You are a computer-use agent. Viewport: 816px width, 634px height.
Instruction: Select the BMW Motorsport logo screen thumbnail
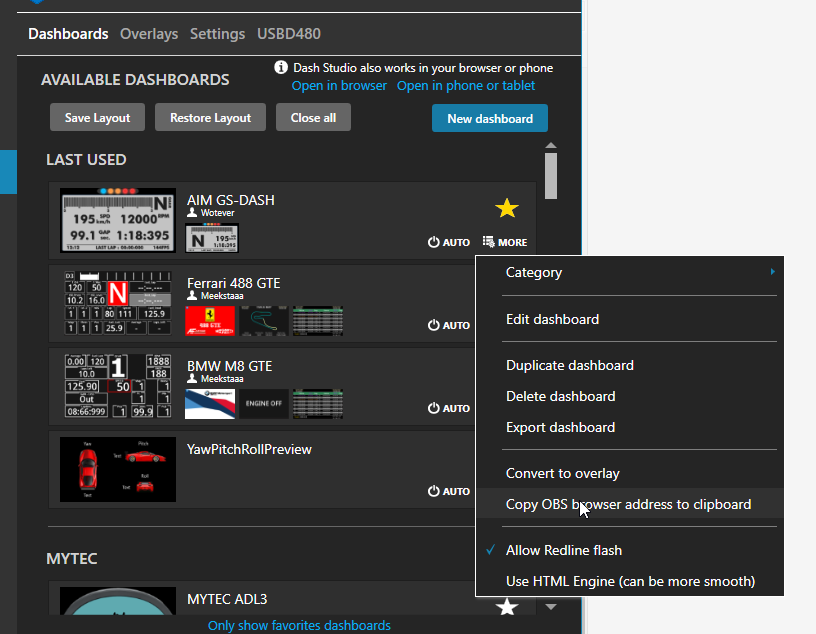pos(210,404)
